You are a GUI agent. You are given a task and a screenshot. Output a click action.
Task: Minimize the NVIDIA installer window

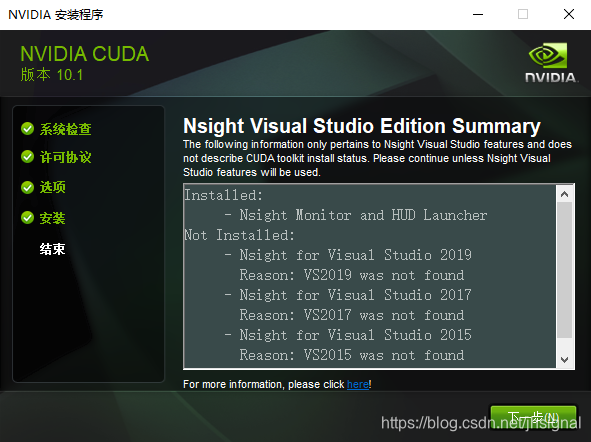click(x=478, y=15)
